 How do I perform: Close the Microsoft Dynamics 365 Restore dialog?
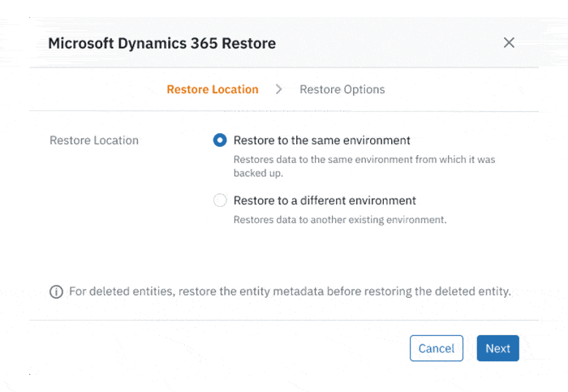tap(509, 43)
